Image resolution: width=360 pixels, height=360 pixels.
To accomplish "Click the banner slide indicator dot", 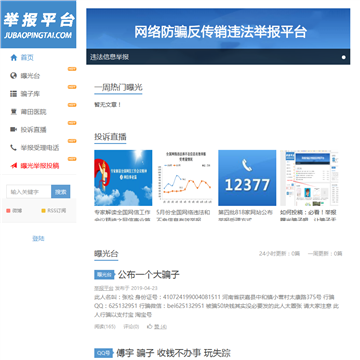I will [343, 57].
